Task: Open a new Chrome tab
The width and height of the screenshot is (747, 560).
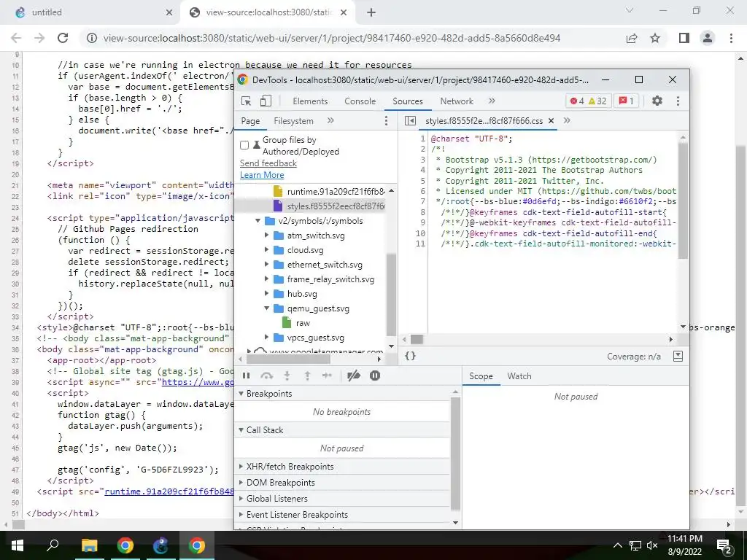Action: (x=371, y=12)
